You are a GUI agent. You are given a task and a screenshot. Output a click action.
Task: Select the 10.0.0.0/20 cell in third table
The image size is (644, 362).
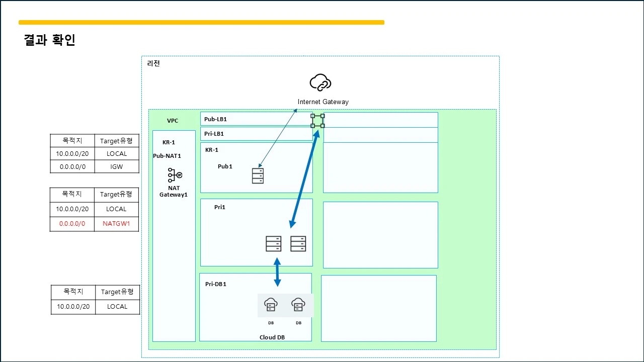73,307
